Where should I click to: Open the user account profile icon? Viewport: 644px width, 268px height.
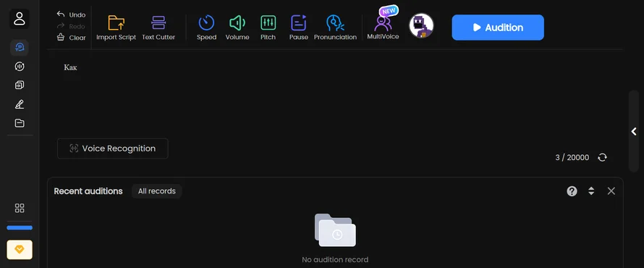coord(20,19)
